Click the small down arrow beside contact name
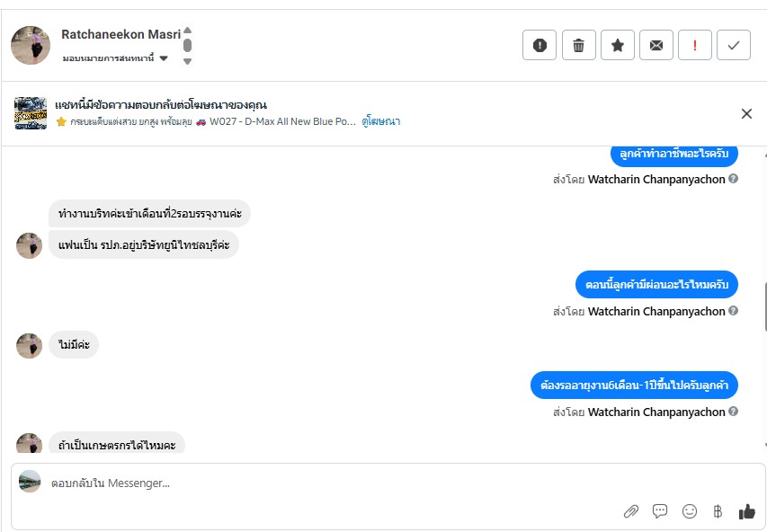Image resolution: width=767 pixels, height=532 pixels. 187,61
